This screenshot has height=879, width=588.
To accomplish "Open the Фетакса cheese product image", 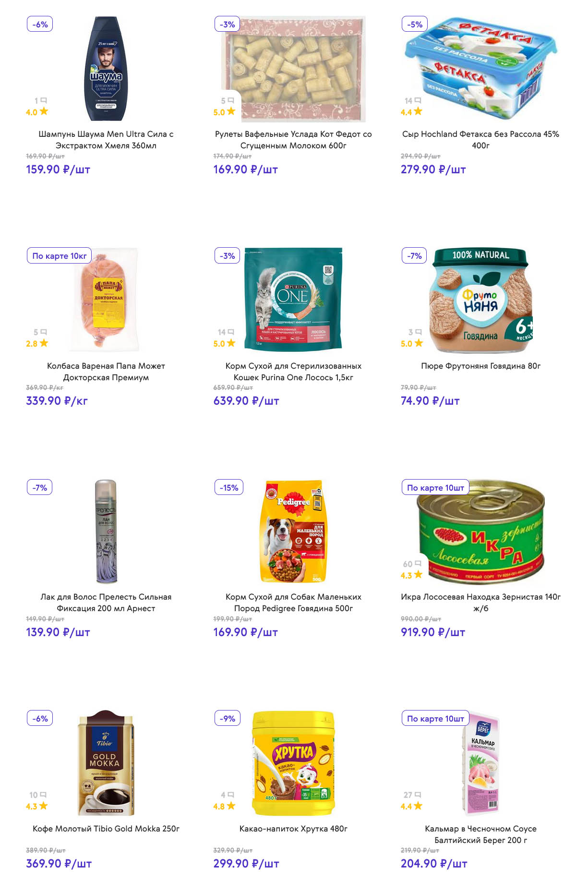I will [x=480, y=69].
